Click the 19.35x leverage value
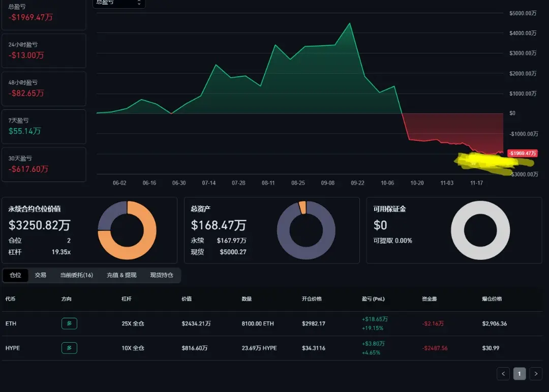This screenshot has width=549, height=392. pos(62,252)
